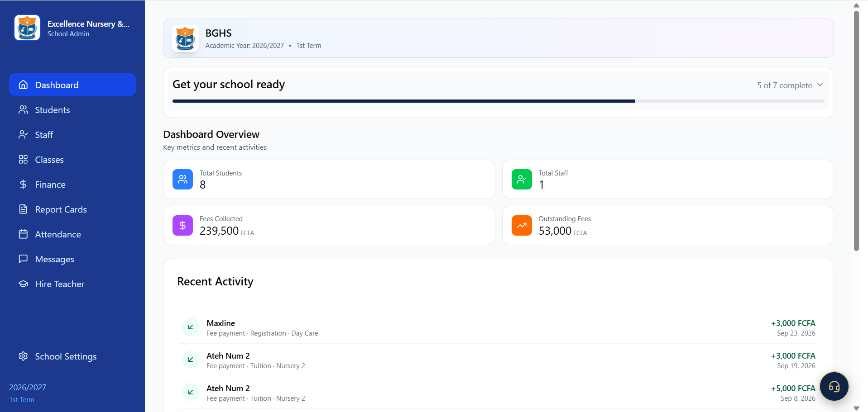Click Ateh Num 2 name dated Sep 8
Screen dimensions: 868x412
point(228,388)
